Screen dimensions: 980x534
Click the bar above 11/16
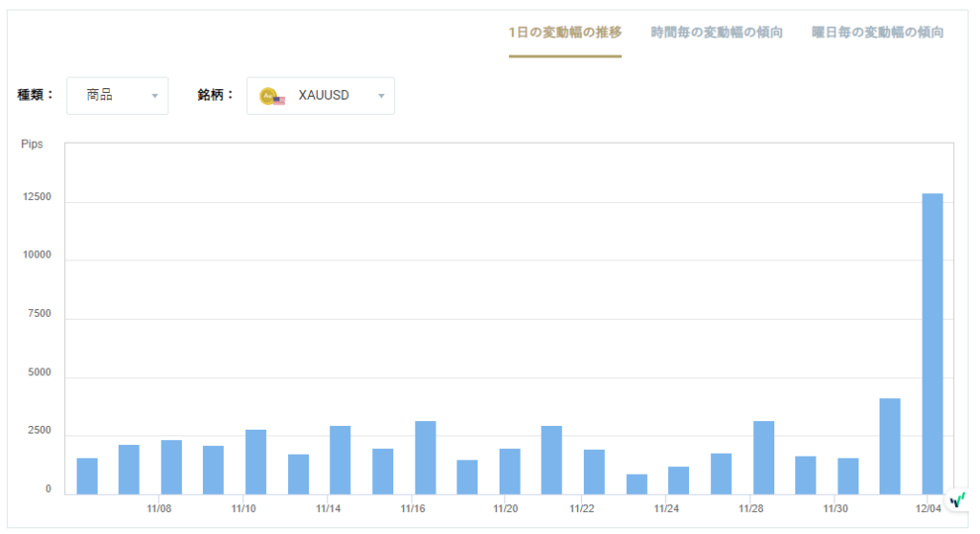click(426, 457)
